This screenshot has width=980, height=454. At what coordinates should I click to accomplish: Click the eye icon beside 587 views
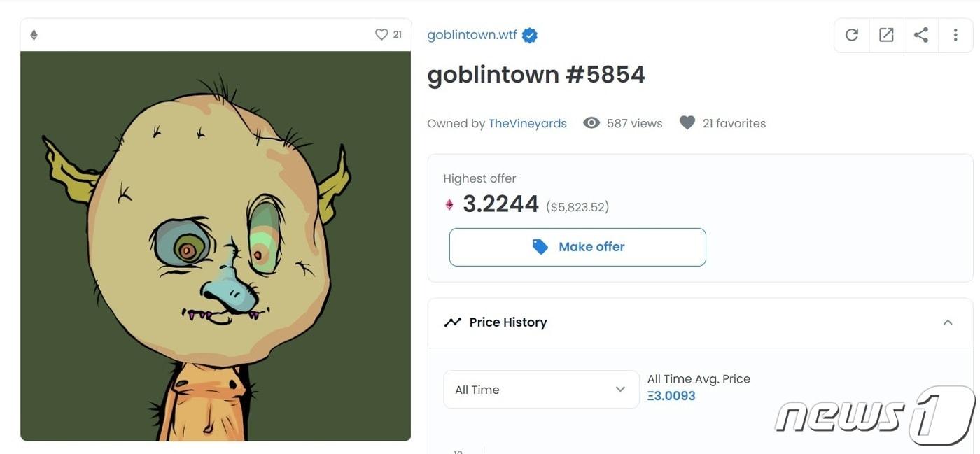pyautogui.click(x=591, y=123)
